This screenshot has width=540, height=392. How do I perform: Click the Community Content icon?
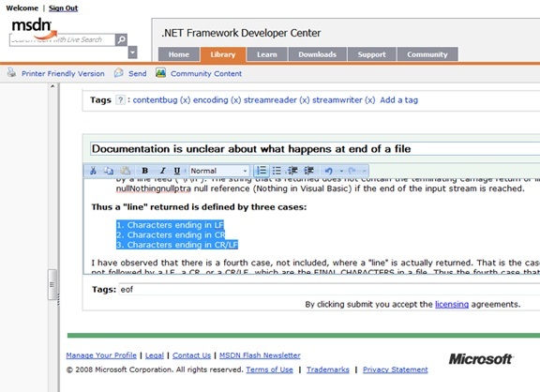click(161, 73)
